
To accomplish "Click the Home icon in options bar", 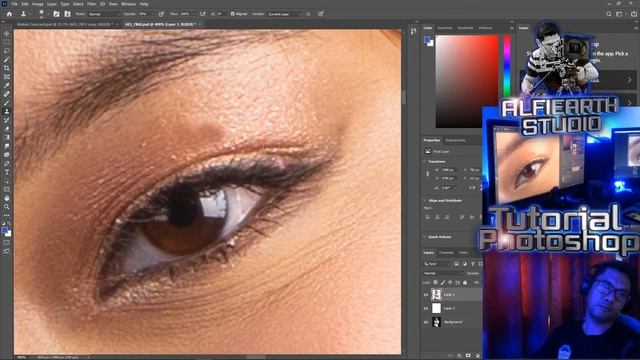I will 9,14.
